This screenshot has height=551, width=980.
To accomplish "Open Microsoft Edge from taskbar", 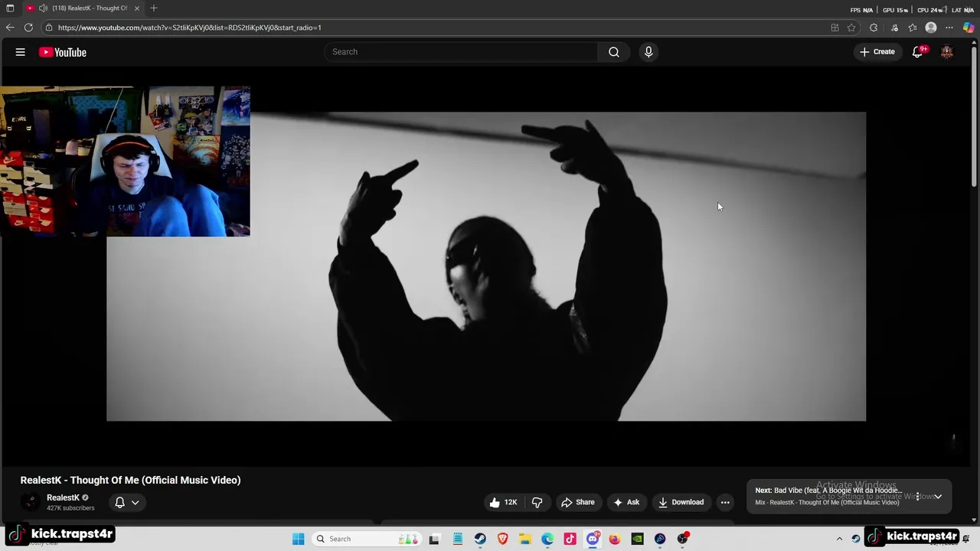I will pos(547,539).
